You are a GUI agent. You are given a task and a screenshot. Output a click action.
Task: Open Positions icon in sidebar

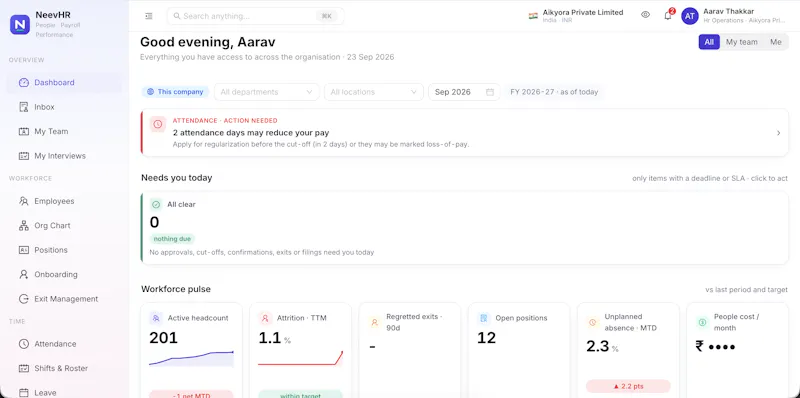[x=23, y=250]
